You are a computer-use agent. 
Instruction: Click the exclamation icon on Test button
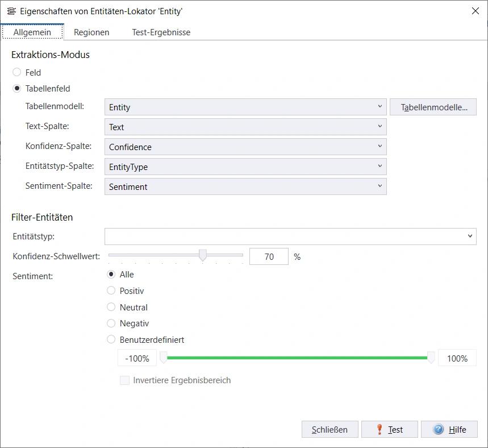coord(379,429)
